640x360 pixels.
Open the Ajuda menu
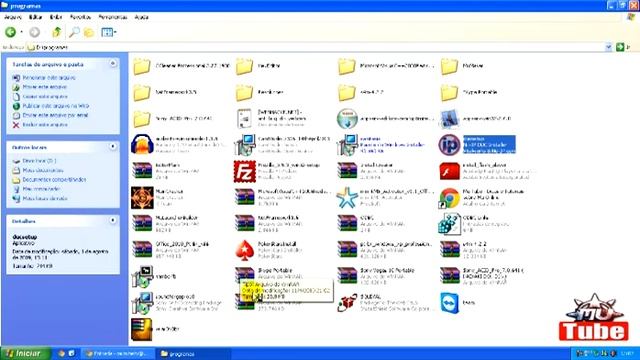(x=141, y=17)
